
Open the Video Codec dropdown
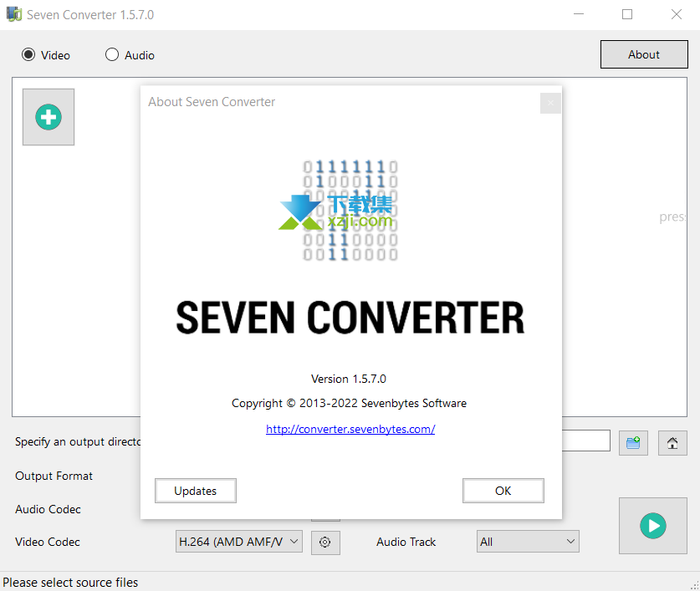click(239, 542)
